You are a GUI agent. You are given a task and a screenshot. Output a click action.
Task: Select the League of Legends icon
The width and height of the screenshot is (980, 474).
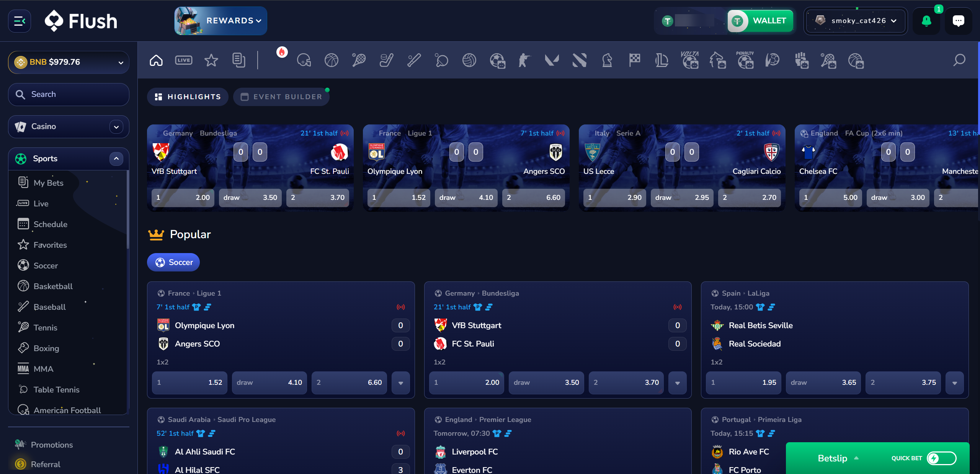point(662,60)
